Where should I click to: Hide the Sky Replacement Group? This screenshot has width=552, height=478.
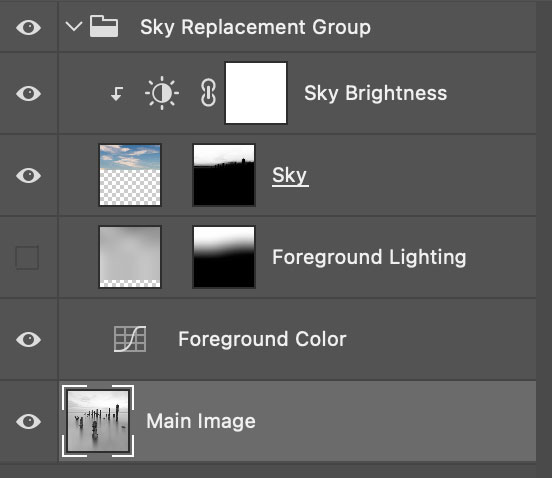(29, 27)
